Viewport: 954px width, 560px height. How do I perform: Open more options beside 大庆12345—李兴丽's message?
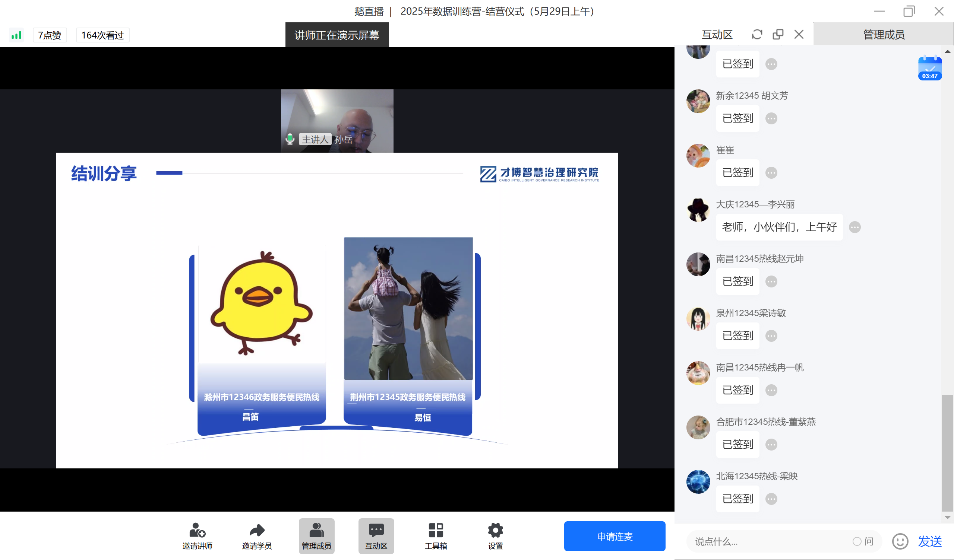[x=855, y=227]
